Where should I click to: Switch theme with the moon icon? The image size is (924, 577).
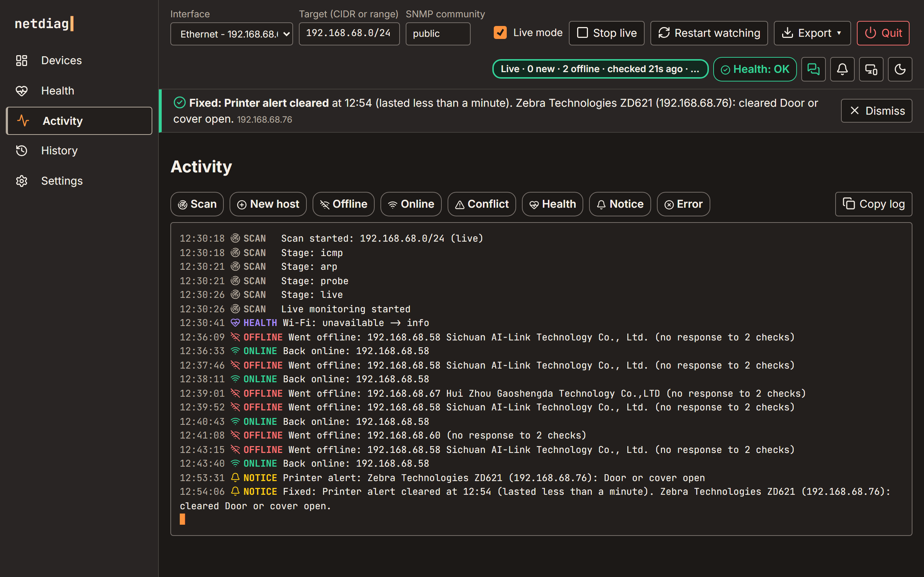pos(900,69)
